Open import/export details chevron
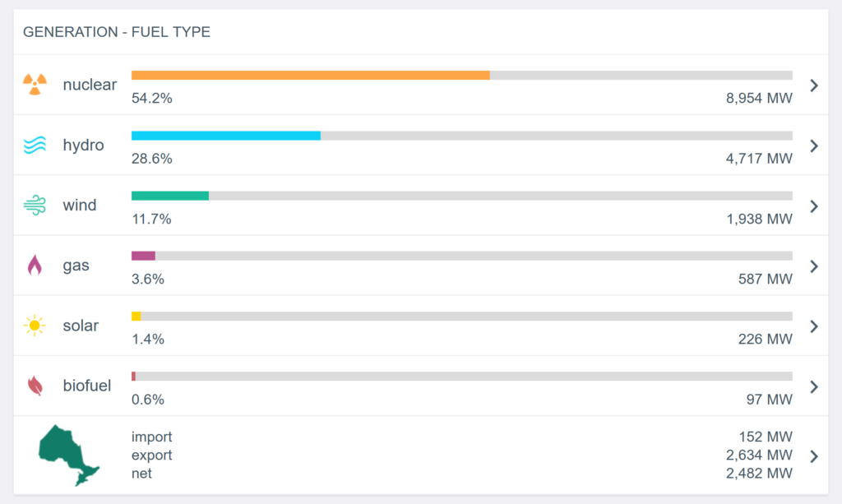The width and height of the screenshot is (842, 504). point(814,456)
